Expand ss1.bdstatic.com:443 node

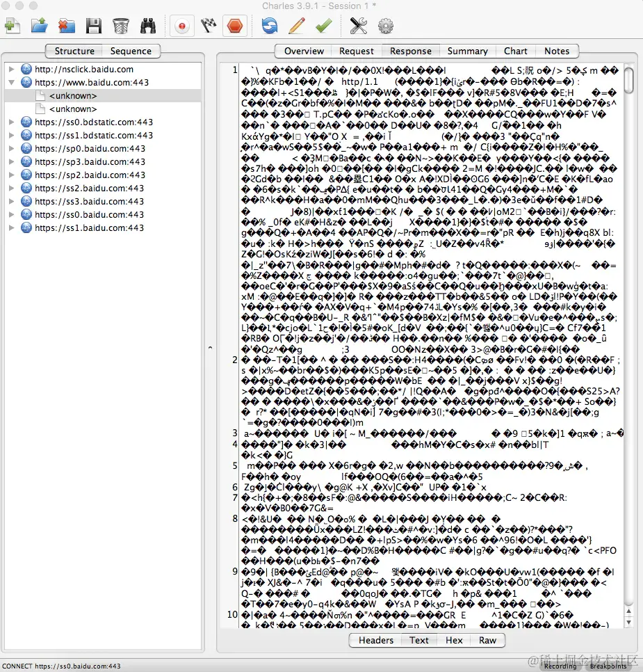pyautogui.click(x=12, y=136)
